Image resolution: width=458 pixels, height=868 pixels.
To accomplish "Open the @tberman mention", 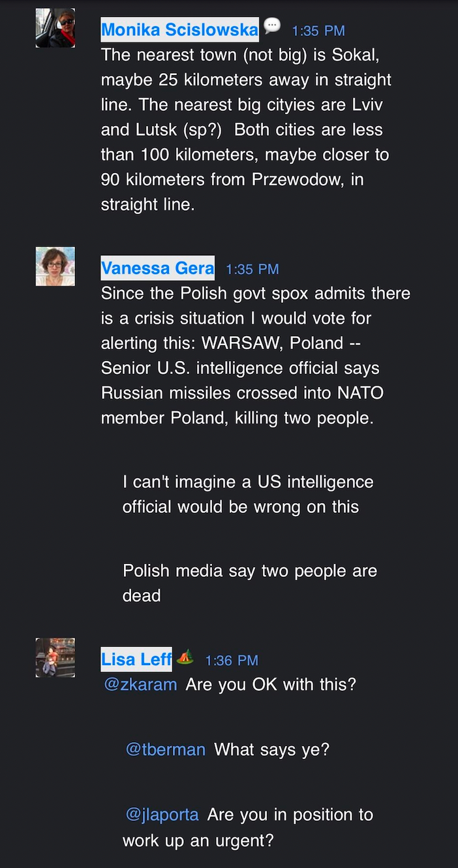I will (166, 749).
